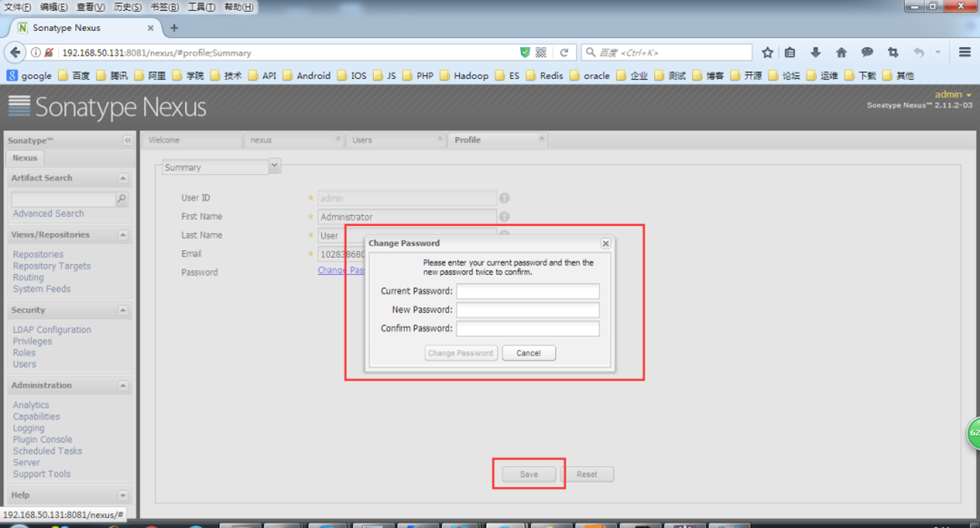
Task: Click the site info icon in address bar
Action: pos(36,52)
